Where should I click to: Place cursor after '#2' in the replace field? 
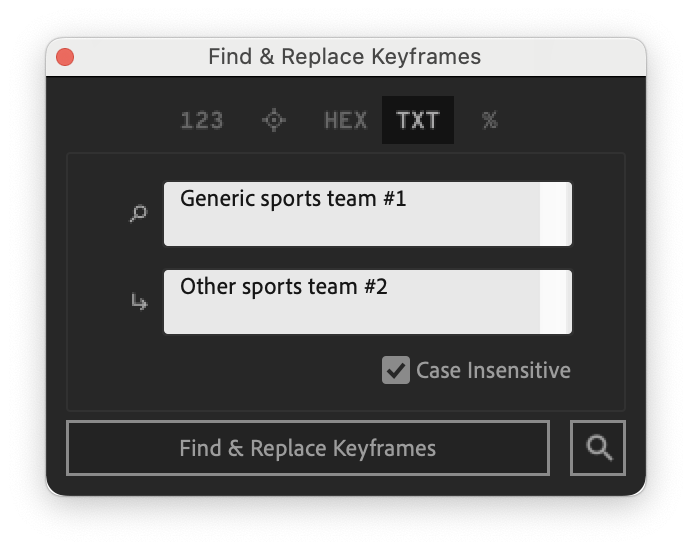(389, 286)
